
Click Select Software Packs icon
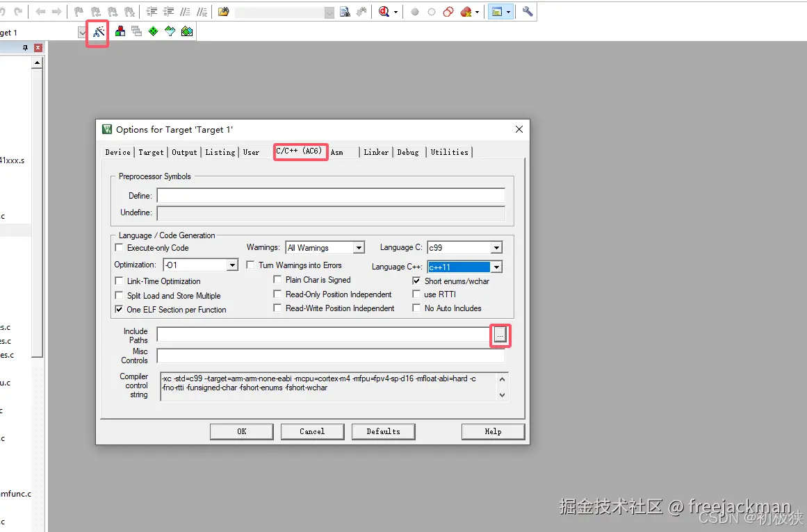pyautogui.click(x=170, y=31)
